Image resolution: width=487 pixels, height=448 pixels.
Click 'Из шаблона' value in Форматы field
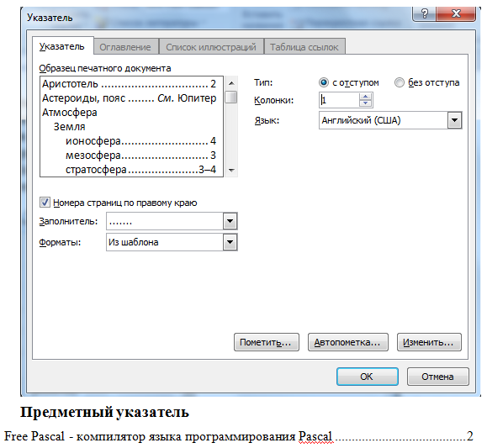[x=133, y=242]
